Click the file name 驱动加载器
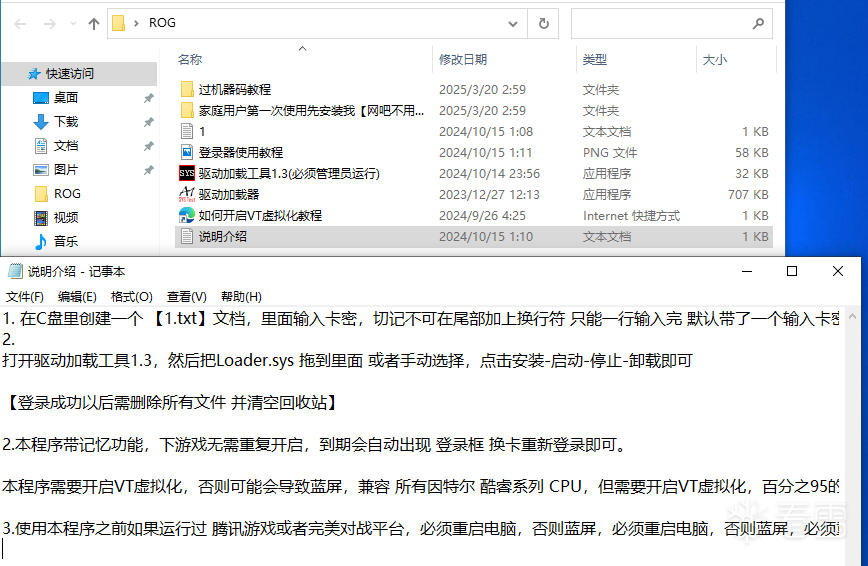Screen dimensions: 868x566 (229, 194)
